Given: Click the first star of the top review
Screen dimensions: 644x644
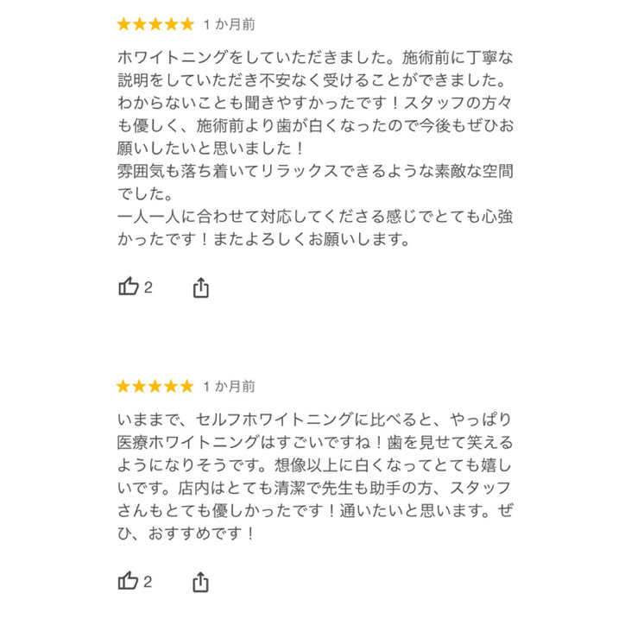Looking at the screenshot, I should tap(123, 24).
